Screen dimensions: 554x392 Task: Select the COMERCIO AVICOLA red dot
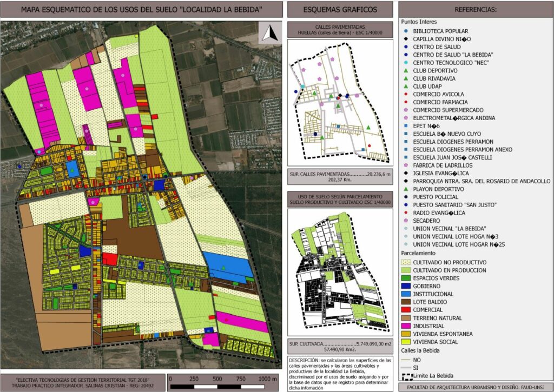pyautogui.click(x=406, y=94)
